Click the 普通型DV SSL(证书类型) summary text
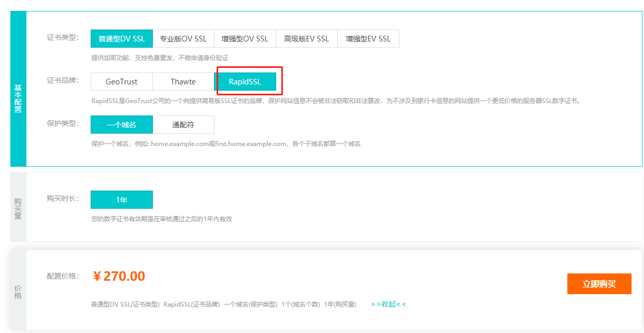Image resolution: width=644 pixels, height=333 pixels. pyautogui.click(x=125, y=304)
